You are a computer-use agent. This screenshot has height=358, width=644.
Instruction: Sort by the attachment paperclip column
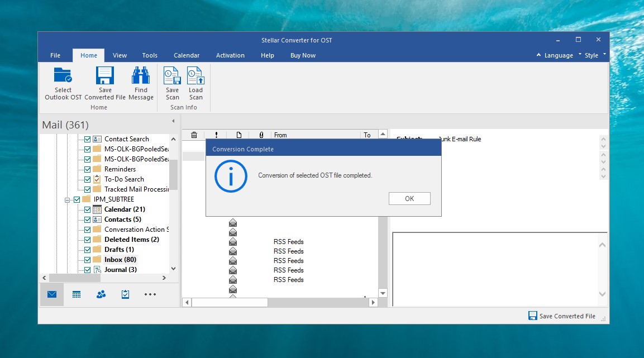[x=261, y=135]
